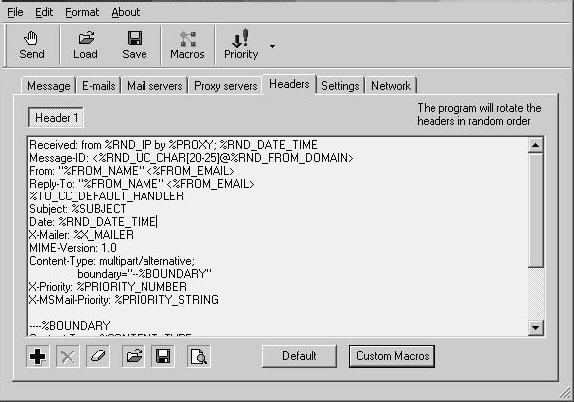Save header with bottom floppy icon

tap(163, 356)
